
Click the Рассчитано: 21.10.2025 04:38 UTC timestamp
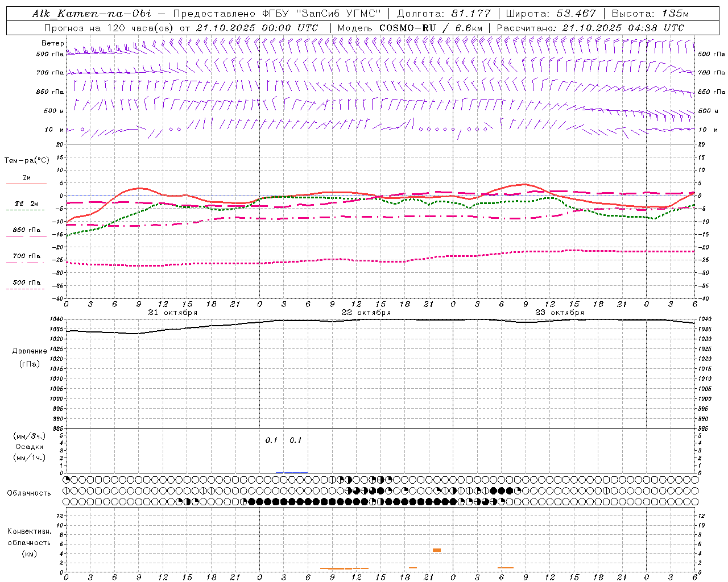[590, 28]
